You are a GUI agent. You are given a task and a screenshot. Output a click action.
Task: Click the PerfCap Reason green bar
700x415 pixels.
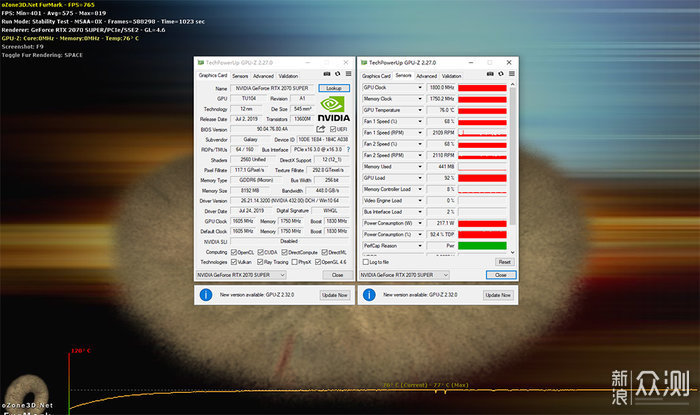(x=482, y=246)
